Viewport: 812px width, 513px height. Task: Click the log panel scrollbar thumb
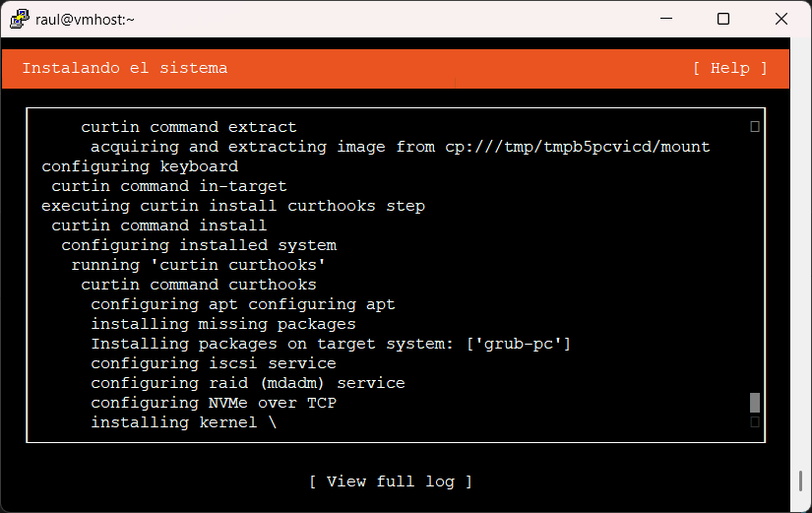click(755, 403)
